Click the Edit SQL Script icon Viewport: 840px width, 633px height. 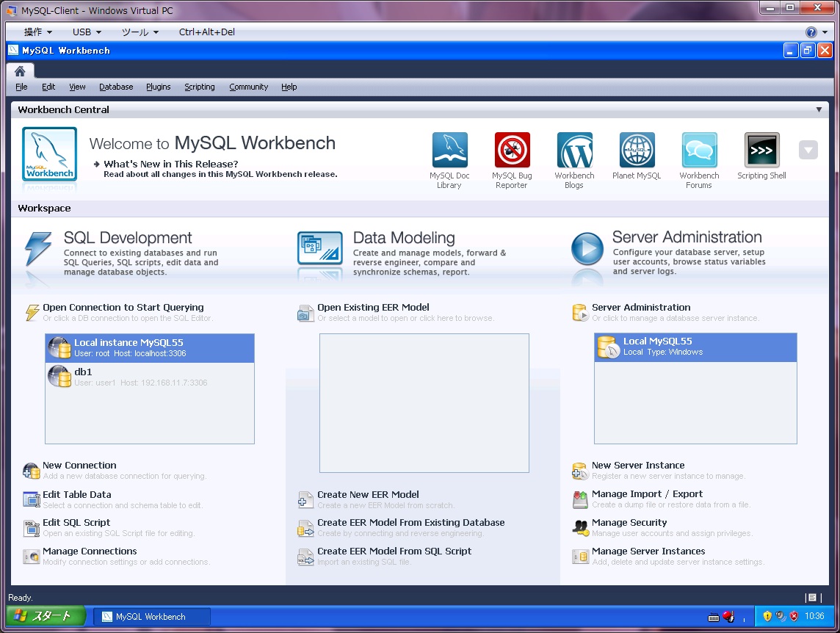(x=31, y=528)
